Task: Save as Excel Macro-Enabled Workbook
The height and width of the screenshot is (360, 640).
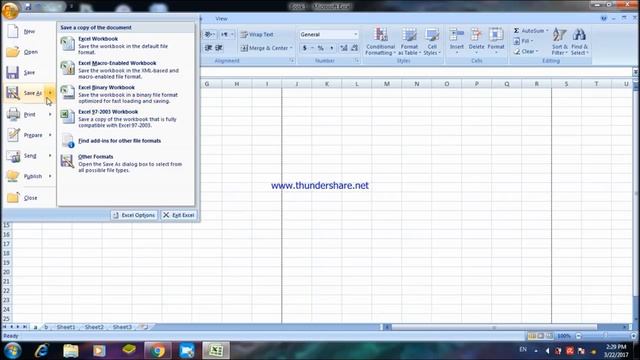Action: click(126, 69)
